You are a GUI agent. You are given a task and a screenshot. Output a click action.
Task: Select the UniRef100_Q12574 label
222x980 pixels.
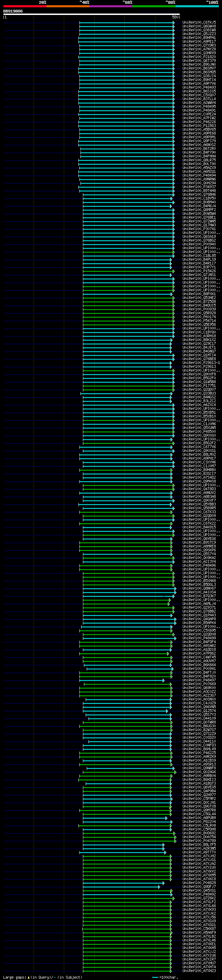199,711
